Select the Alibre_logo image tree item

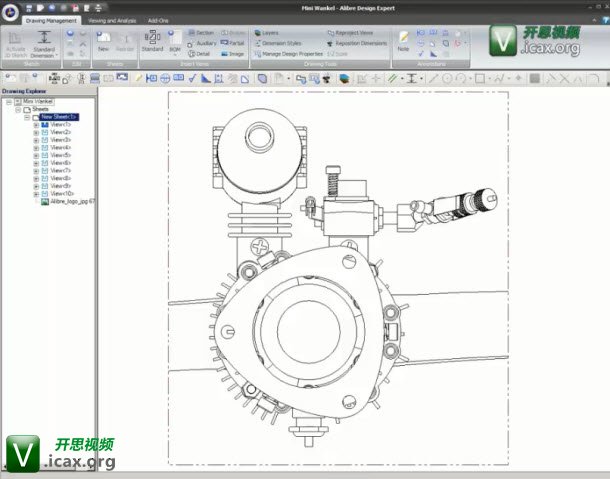pyautogui.click(x=68, y=201)
